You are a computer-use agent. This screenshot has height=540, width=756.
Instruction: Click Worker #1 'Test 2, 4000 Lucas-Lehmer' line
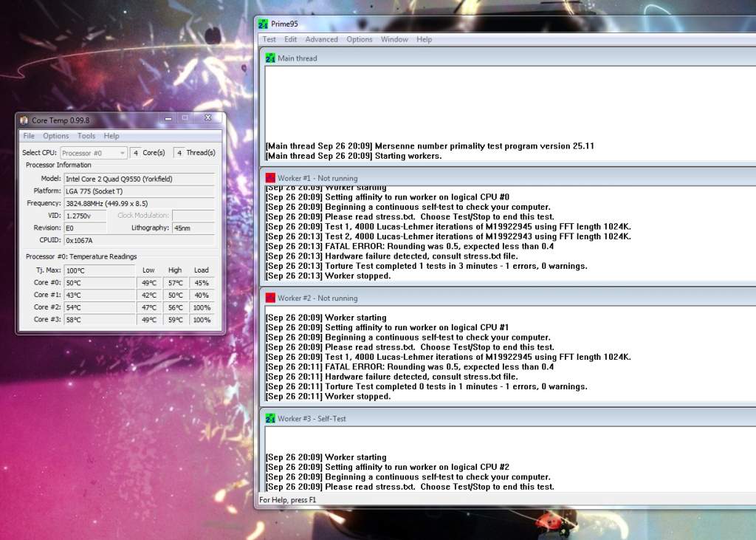coord(448,236)
